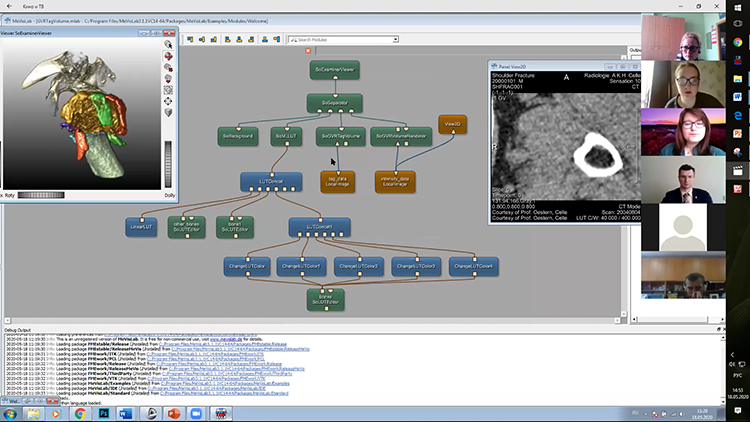Select the LUTConcat module node
This screenshot has height=422, width=750.
pos(271,182)
